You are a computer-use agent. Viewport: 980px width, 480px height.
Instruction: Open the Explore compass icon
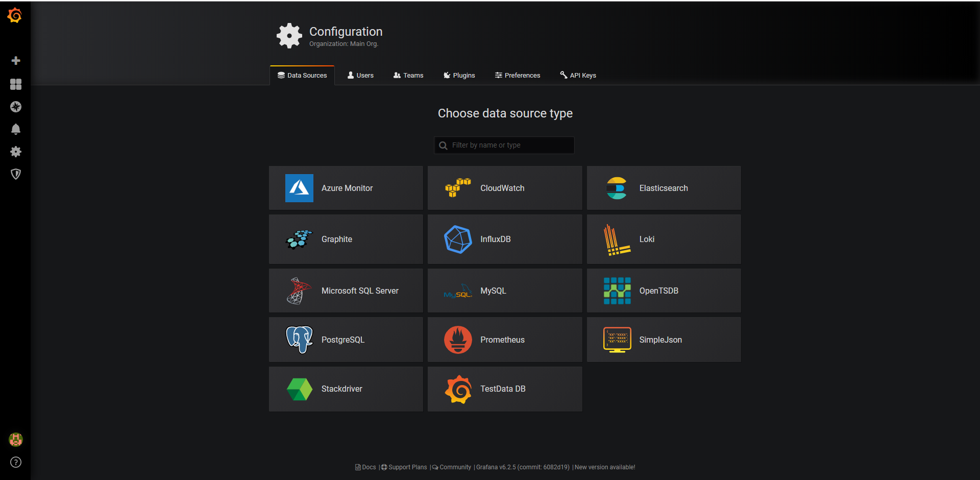[x=16, y=107]
